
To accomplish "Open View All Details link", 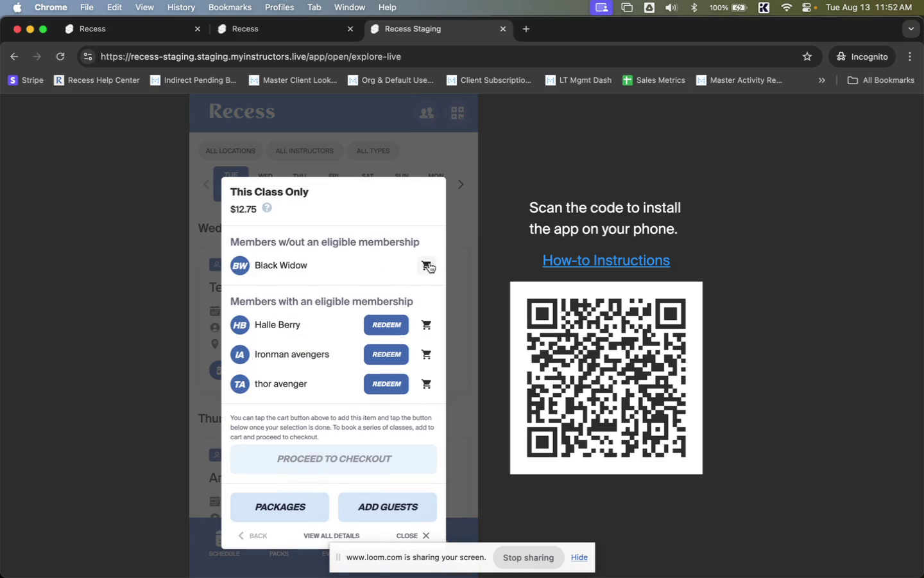I will point(332,536).
